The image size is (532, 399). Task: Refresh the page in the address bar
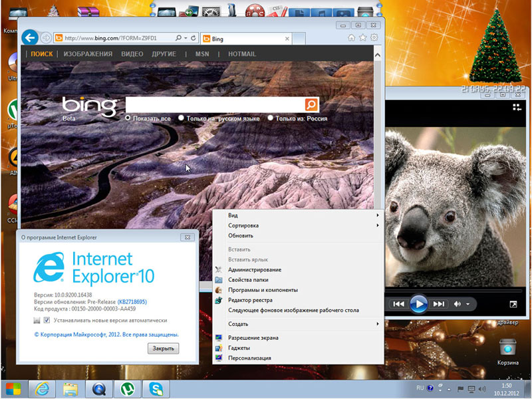[x=192, y=39]
